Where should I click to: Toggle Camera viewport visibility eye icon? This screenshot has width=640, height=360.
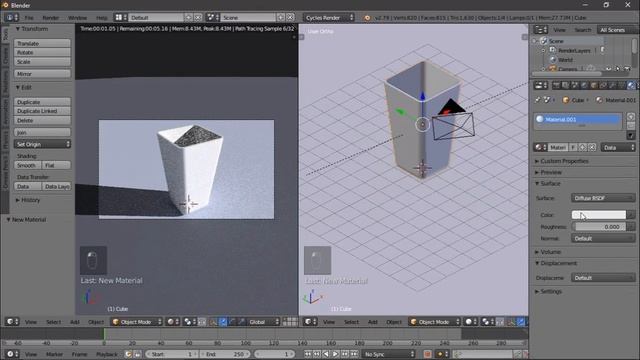pyautogui.click(x=609, y=69)
